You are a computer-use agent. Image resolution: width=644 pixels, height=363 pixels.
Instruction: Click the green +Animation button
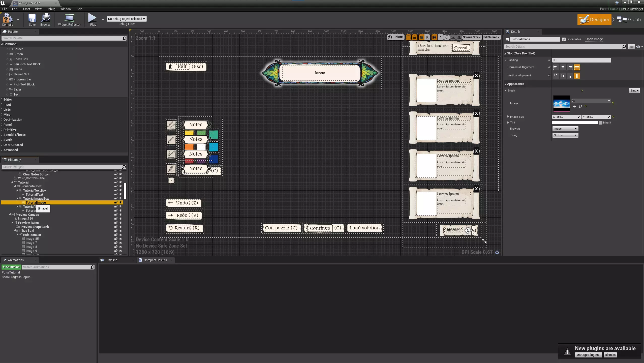tap(11, 267)
